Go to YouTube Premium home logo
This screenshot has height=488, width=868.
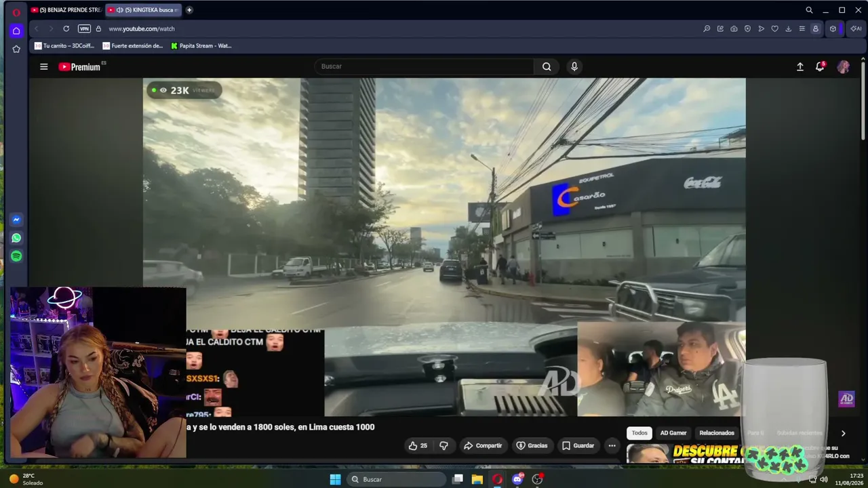tap(80, 66)
